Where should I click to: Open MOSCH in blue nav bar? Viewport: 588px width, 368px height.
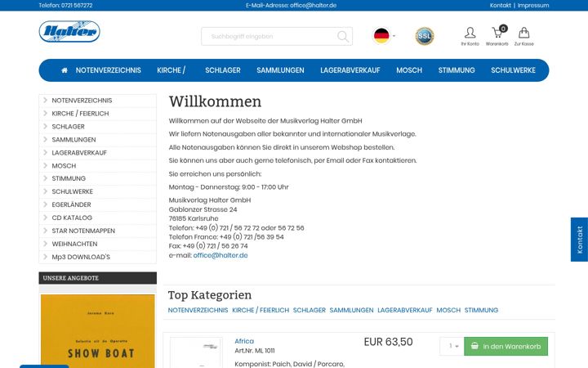(x=409, y=70)
